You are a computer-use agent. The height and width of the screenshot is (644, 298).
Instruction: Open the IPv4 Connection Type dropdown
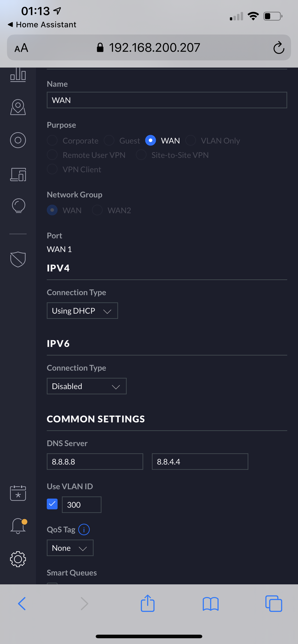[x=82, y=310]
